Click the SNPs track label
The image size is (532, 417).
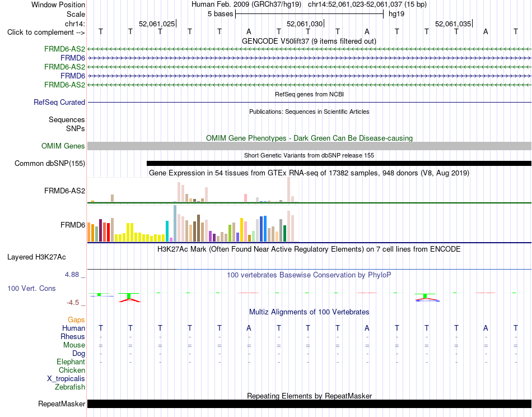(76, 129)
